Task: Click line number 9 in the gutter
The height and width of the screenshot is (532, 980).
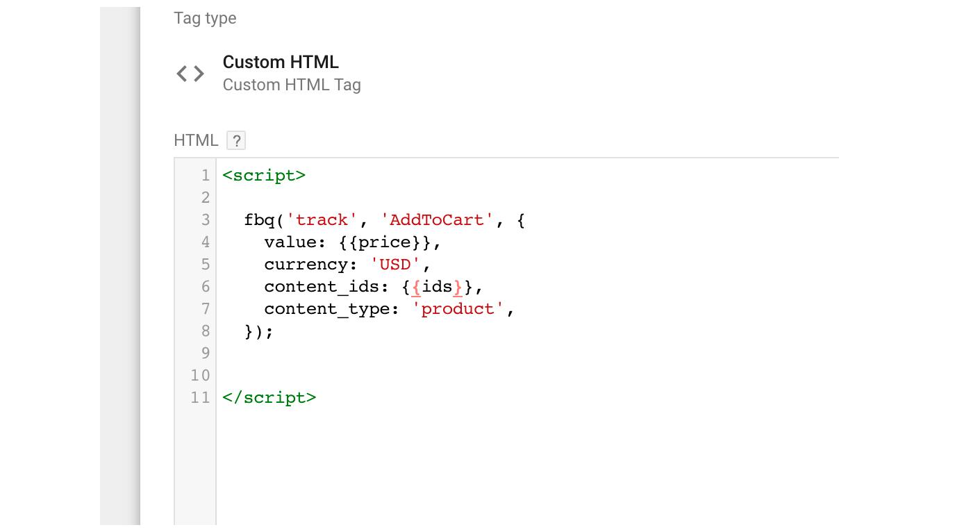Action: pyautogui.click(x=206, y=354)
